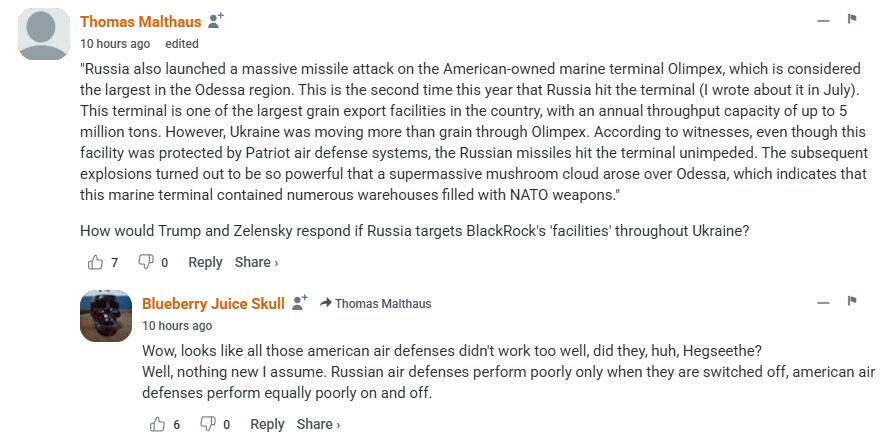Screen dimensions: 896x438
Task: Open Share menu on Thomas Malthaus's comment
Action: (256, 262)
